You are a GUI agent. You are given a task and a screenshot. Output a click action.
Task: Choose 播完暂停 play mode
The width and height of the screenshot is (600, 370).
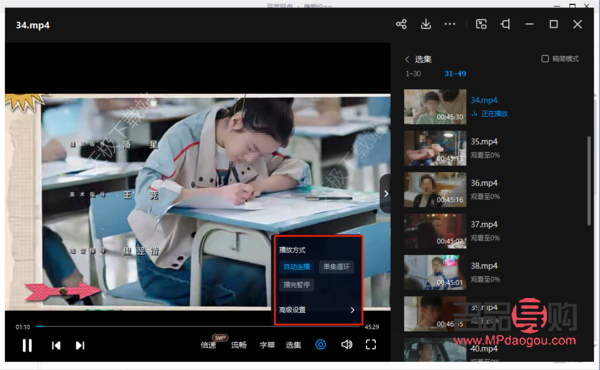coord(297,285)
